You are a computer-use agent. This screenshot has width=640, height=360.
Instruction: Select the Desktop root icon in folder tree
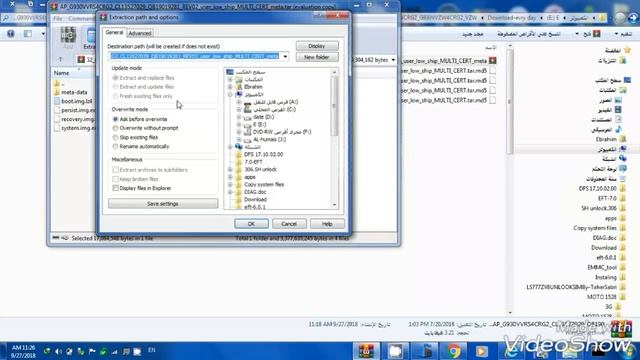230,72
